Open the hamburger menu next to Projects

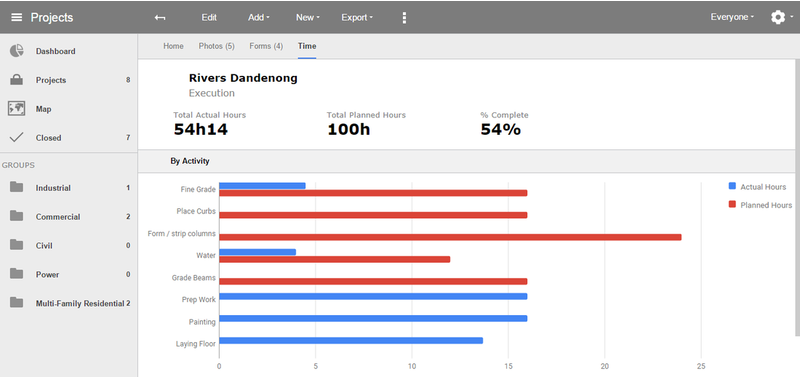(x=16, y=17)
